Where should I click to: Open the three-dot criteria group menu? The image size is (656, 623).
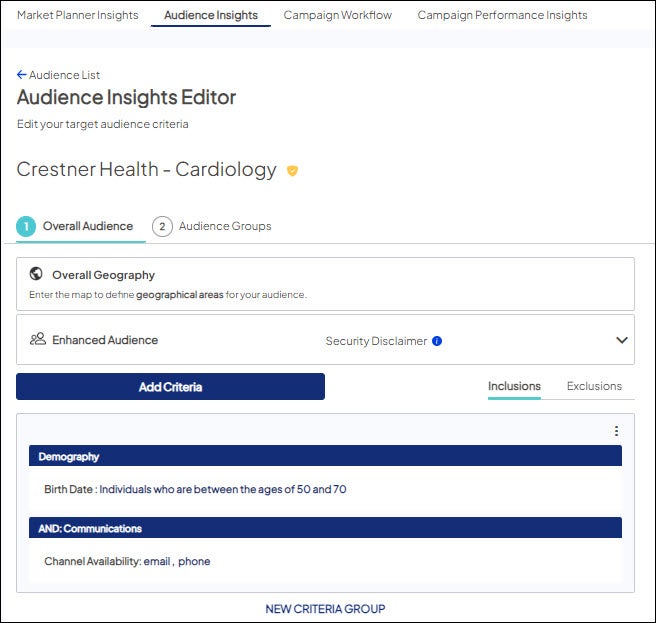point(616,431)
